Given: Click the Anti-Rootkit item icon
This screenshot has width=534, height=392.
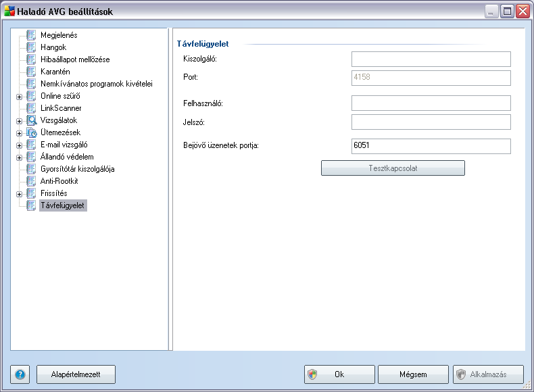Looking at the screenshot, I should [x=31, y=181].
